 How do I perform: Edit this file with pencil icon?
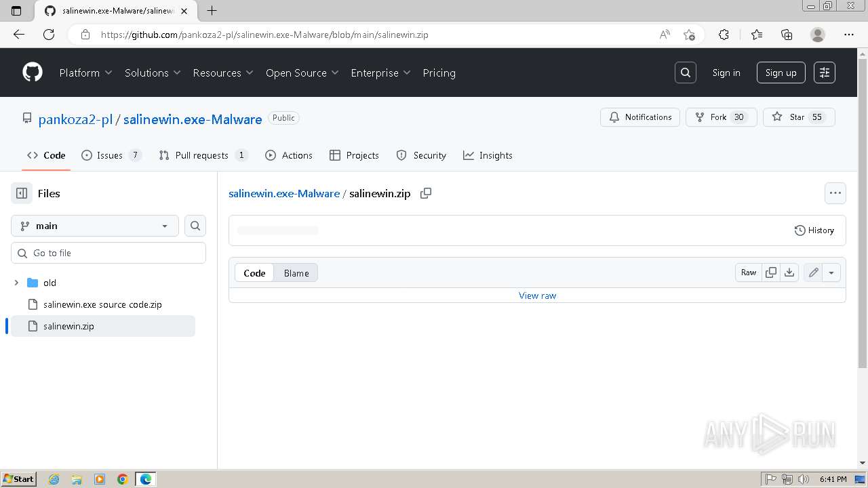[813, 272]
